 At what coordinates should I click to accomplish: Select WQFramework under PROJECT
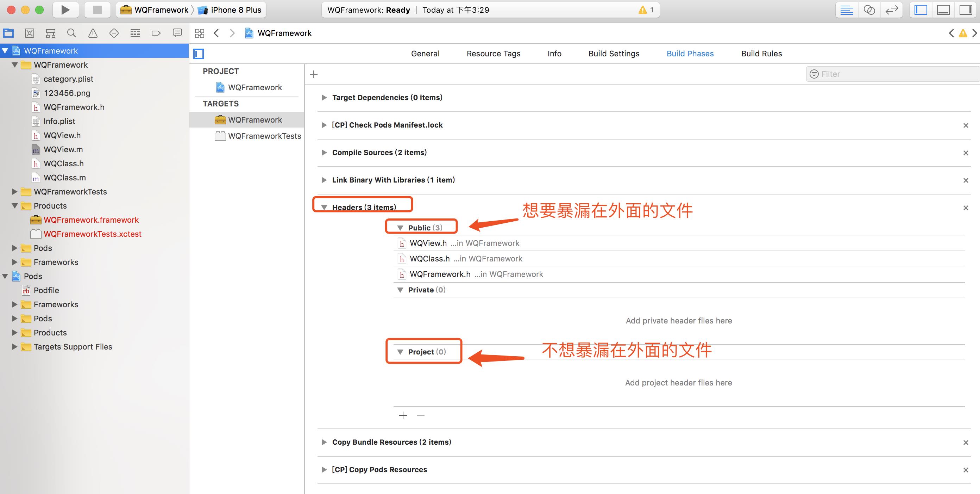(247, 88)
